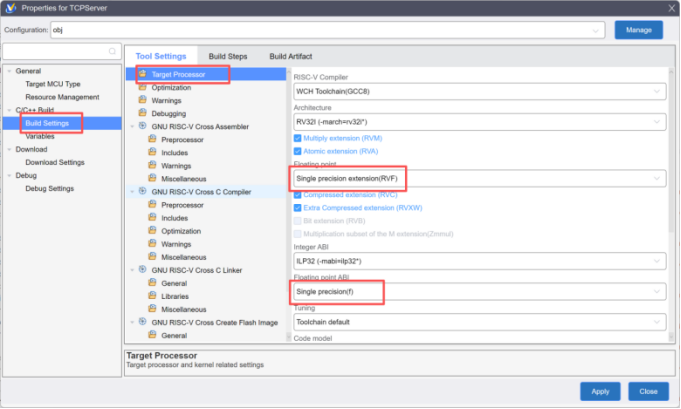
Task: Open the Configuration dropdown
Action: coord(327,30)
